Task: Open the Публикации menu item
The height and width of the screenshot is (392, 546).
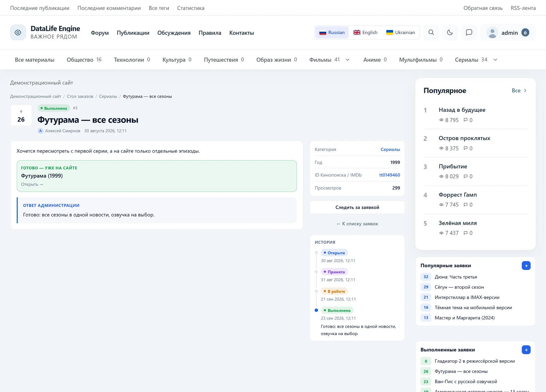Action: 133,33
